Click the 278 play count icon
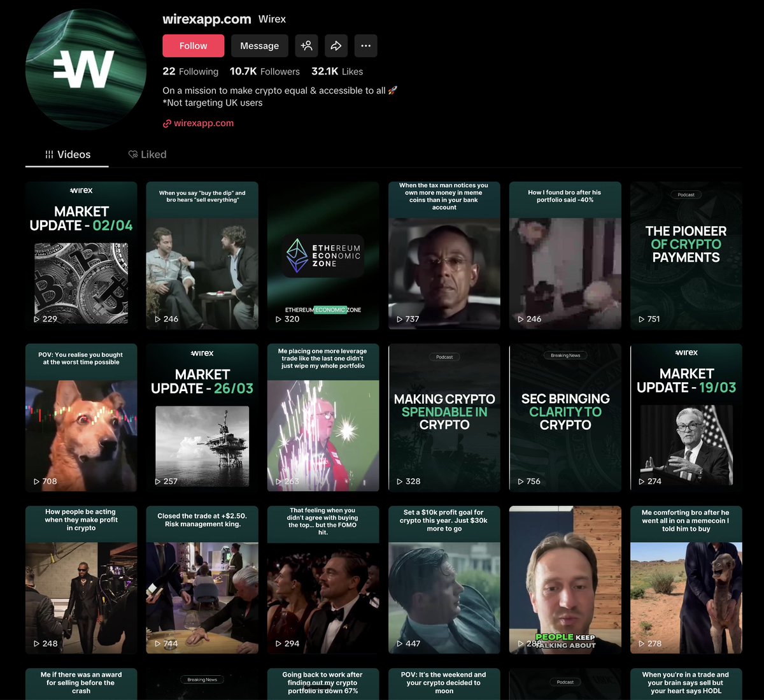The image size is (764, 700). click(x=642, y=643)
